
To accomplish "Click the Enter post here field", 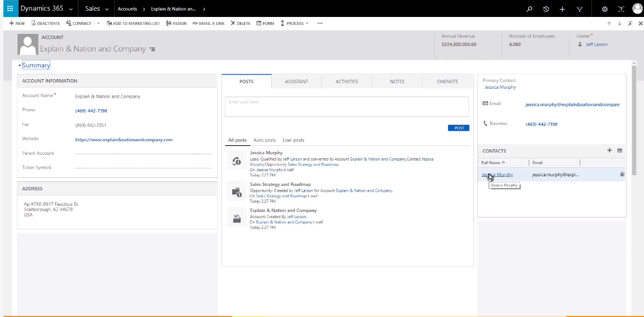I will 347,107.
